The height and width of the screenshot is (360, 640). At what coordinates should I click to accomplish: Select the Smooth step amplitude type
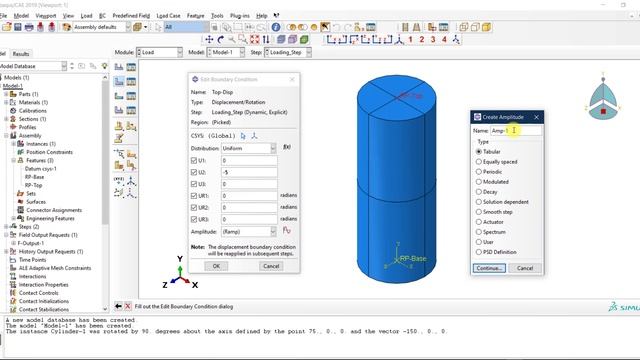(x=479, y=212)
